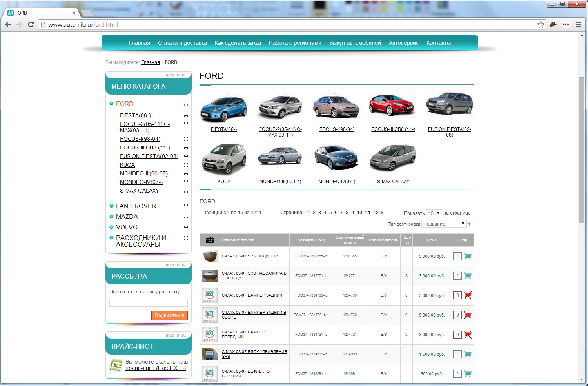Add C-MAX SRS ВОДИТЕЛЯ to cart

tap(468, 256)
